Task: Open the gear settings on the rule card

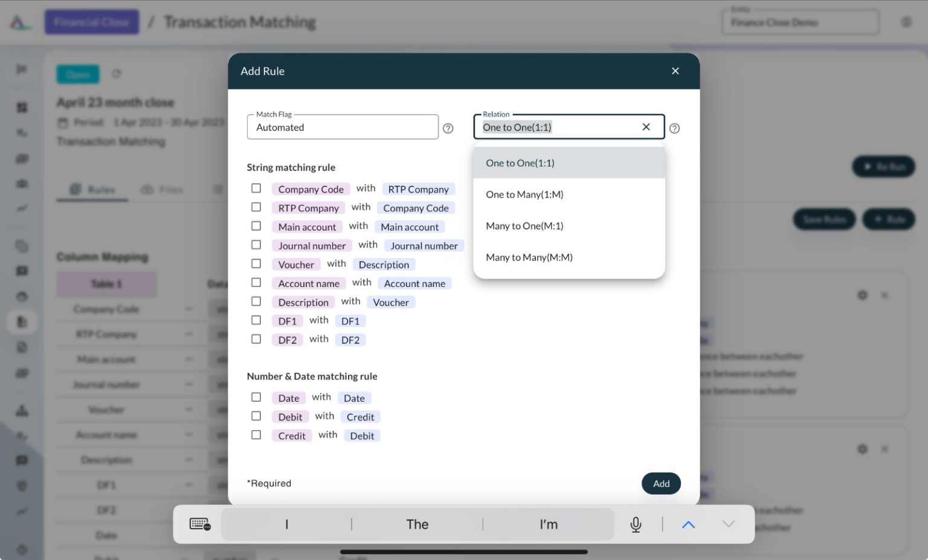Action: pyautogui.click(x=862, y=295)
